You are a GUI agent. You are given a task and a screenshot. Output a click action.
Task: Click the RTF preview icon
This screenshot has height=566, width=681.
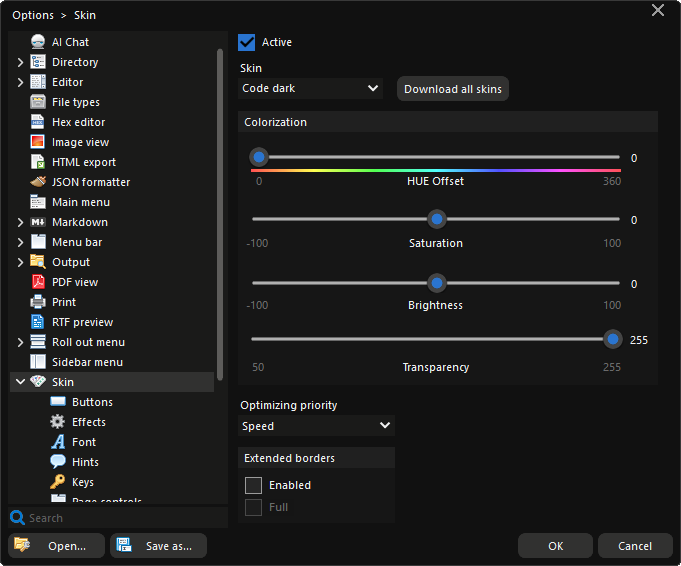38,322
